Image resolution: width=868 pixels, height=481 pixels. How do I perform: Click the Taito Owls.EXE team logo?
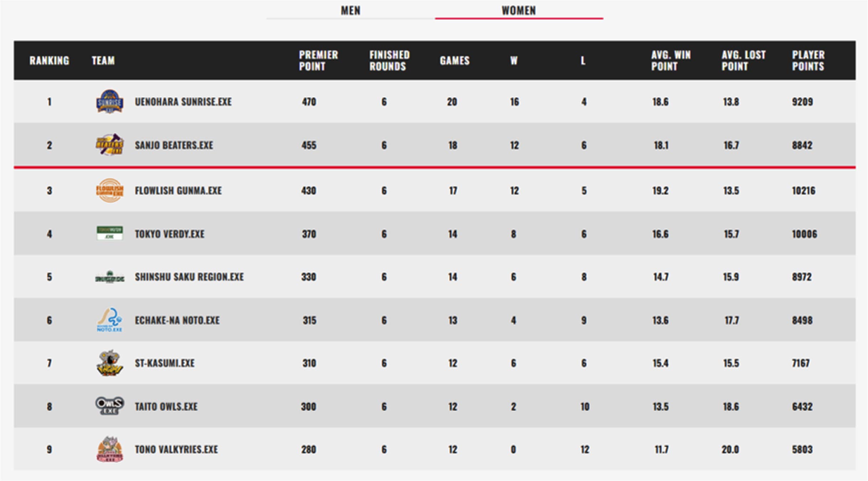pyautogui.click(x=110, y=406)
